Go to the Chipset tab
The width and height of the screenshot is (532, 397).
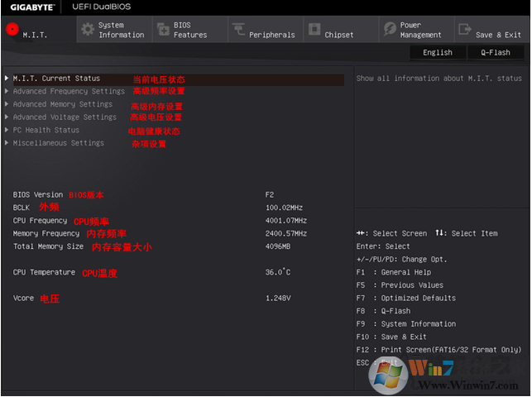pos(341,30)
